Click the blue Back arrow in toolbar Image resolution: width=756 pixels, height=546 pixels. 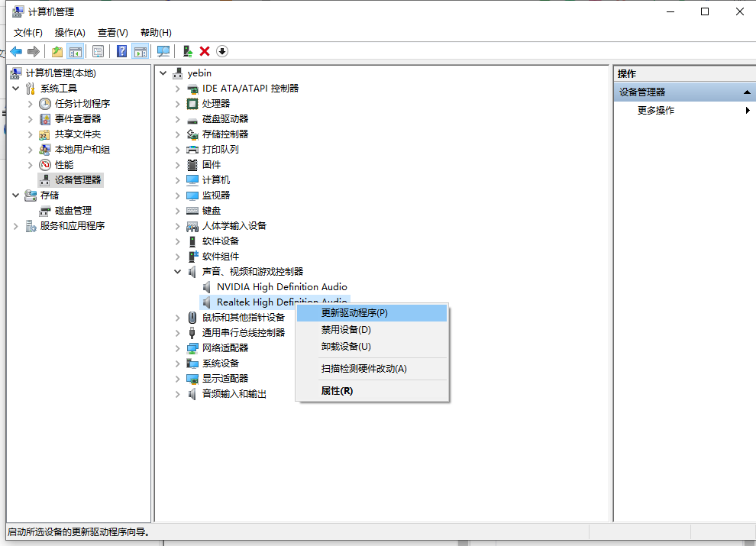[x=16, y=51]
